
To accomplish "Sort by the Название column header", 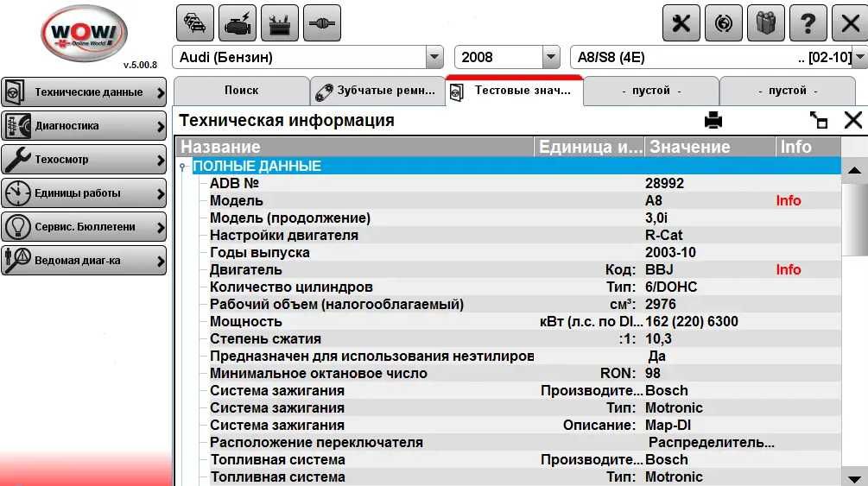I will [x=355, y=147].
